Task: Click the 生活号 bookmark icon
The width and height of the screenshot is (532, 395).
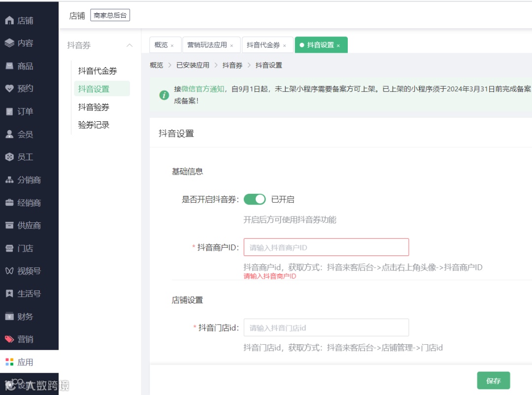Action: coord(9,293)
